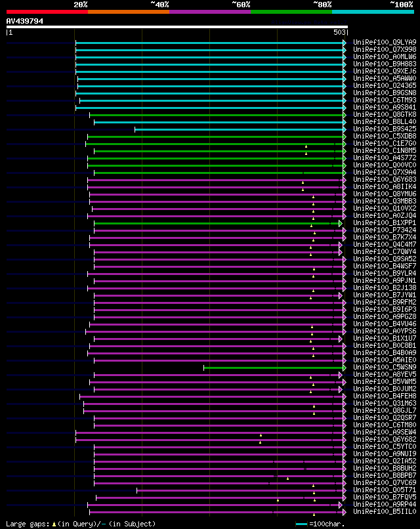Viewport: 420px width, 529px height.
Task: Select the UniRef100_P73424 hit name
Action: (385, 230)
